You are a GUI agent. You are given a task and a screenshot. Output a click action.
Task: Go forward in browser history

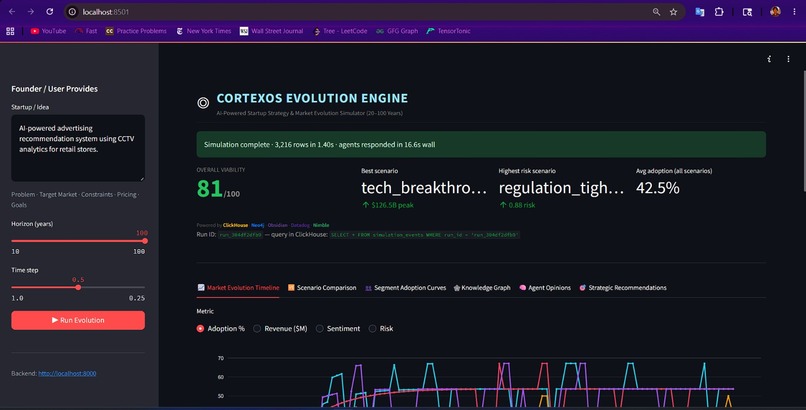click(30, 11)
